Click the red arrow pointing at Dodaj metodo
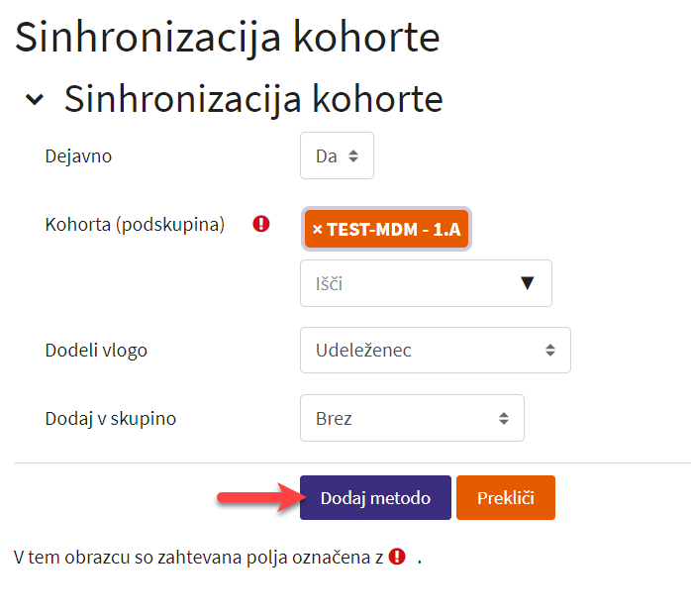 (257, 498)
